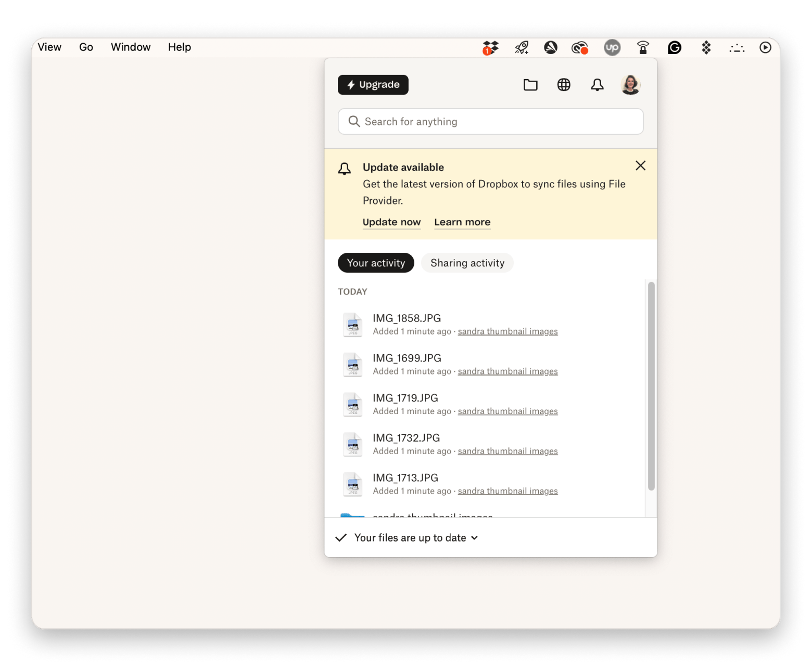Click the Update now link
This screenshot has height=671, width=812.
[391, 222]
